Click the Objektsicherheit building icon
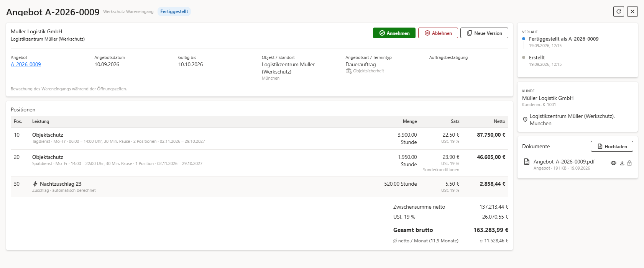 pyautogui.click(x=348, y=71)
